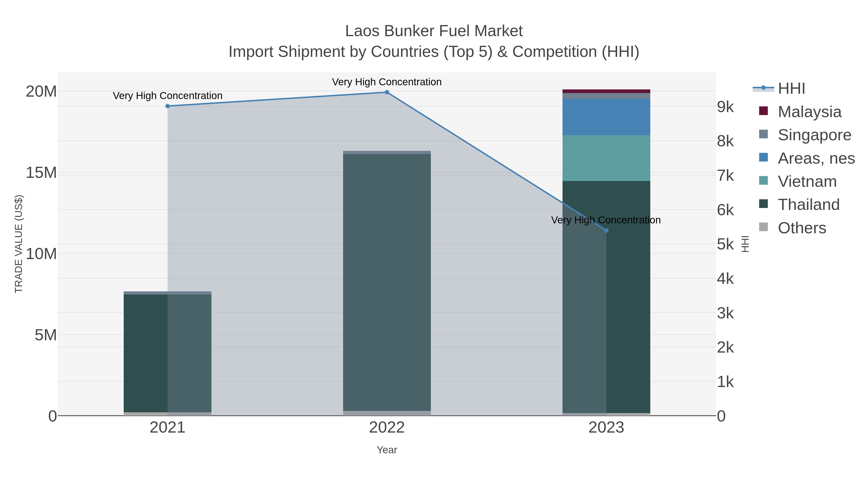
Task: Click the 2021 Very High Concentration annotation
Action: pos(168,96)
